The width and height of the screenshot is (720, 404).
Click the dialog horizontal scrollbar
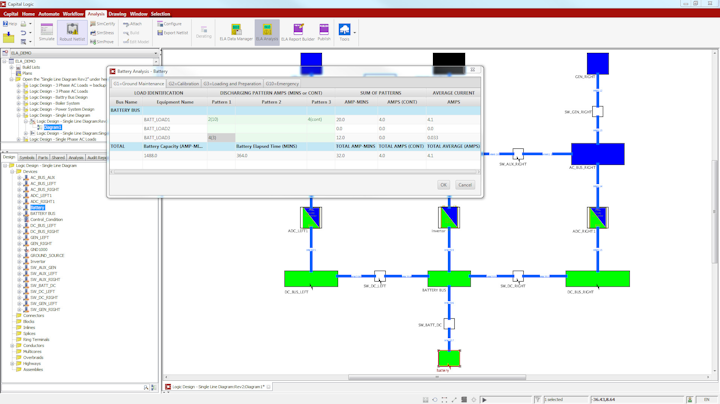coord(295,172)
